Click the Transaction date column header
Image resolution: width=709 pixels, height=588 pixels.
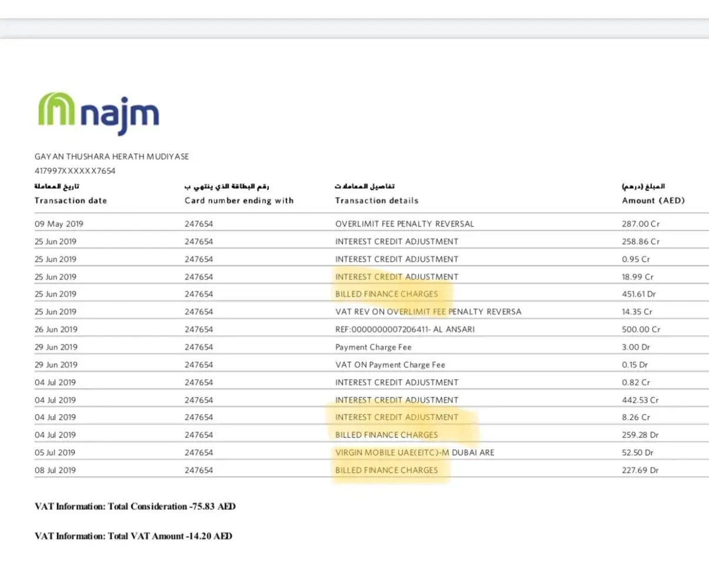(71, 201)
